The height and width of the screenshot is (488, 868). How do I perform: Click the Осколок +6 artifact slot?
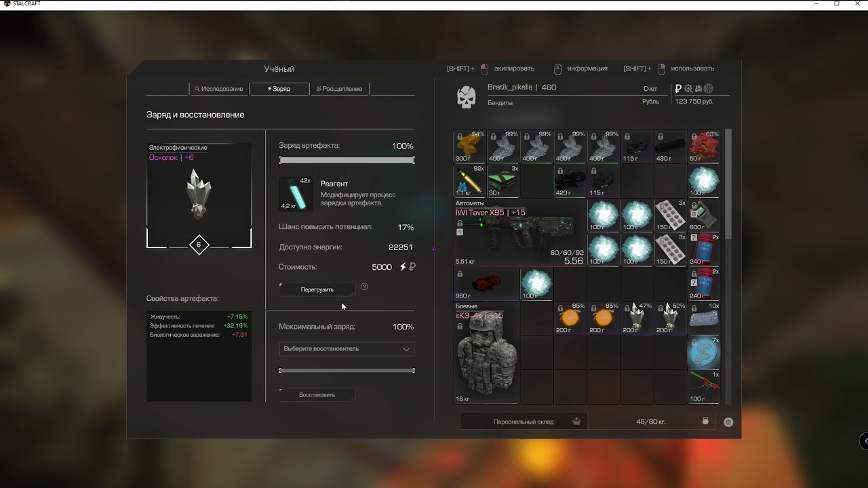(199, 195)
